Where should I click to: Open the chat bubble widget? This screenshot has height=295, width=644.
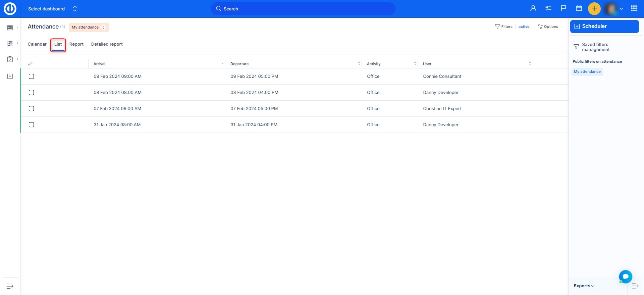[625, 277]
